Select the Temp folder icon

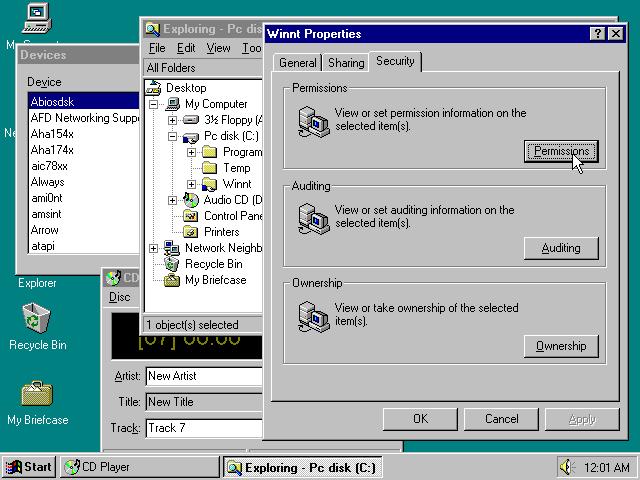210,168
